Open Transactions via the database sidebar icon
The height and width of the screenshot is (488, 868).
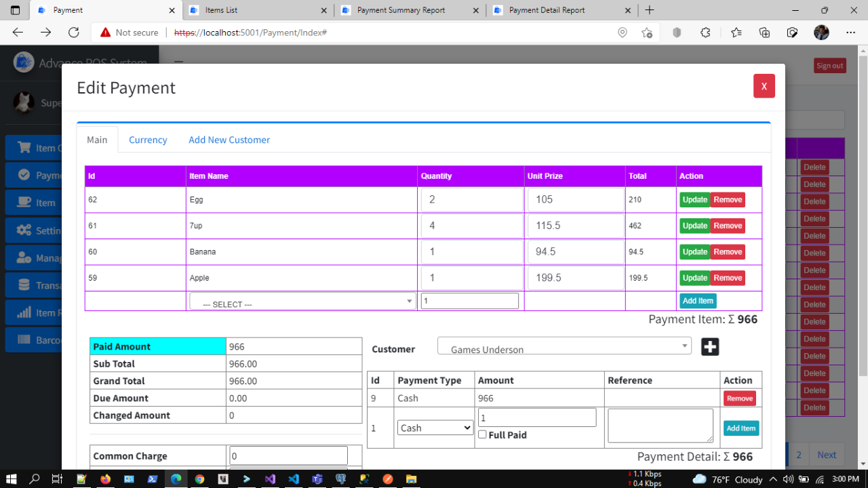pos(24,285)
